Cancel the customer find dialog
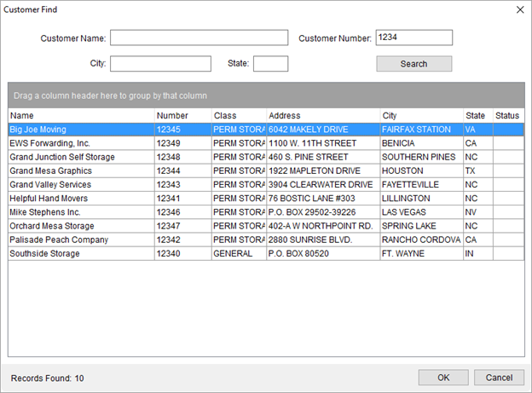Viewport: 532px width, 393px height. click(x=499, y=378)
